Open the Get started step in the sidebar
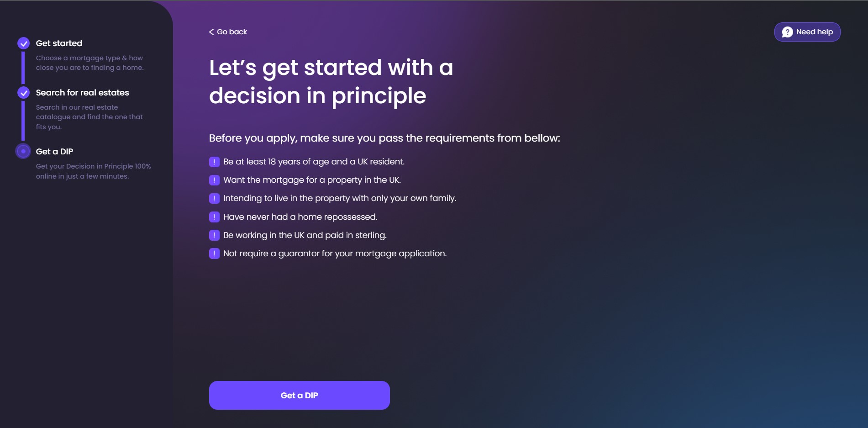 pyautogui.click(x=59, y=43)
